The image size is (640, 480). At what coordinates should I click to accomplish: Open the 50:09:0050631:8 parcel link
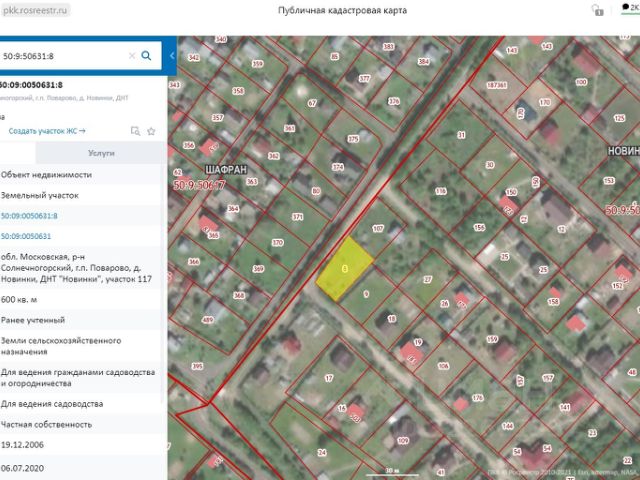click(x=29, y=216)
